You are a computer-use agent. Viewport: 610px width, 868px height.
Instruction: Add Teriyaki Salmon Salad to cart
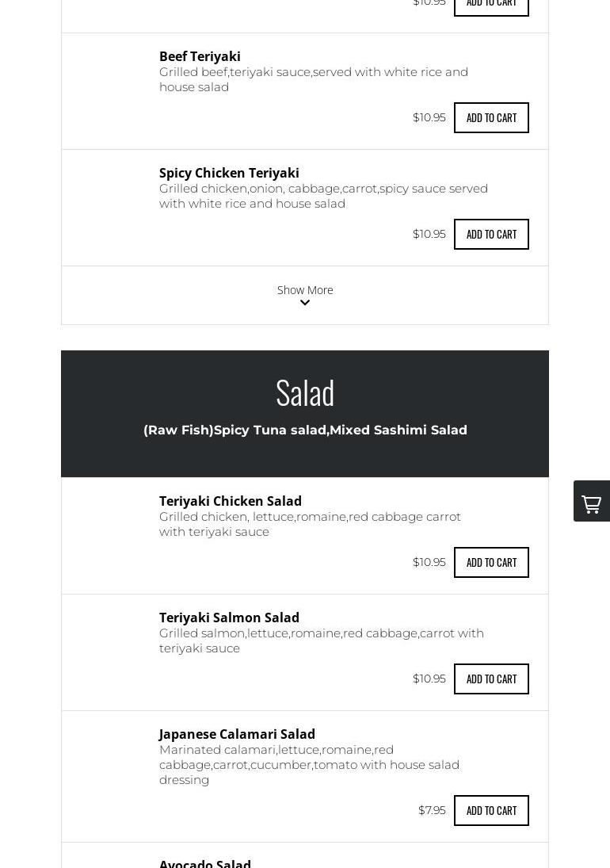491,679
